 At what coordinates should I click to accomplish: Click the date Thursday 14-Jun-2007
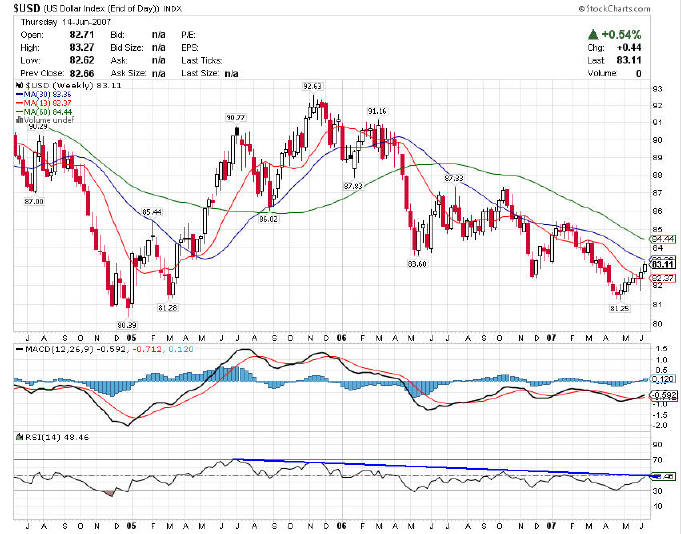(66, 22)
